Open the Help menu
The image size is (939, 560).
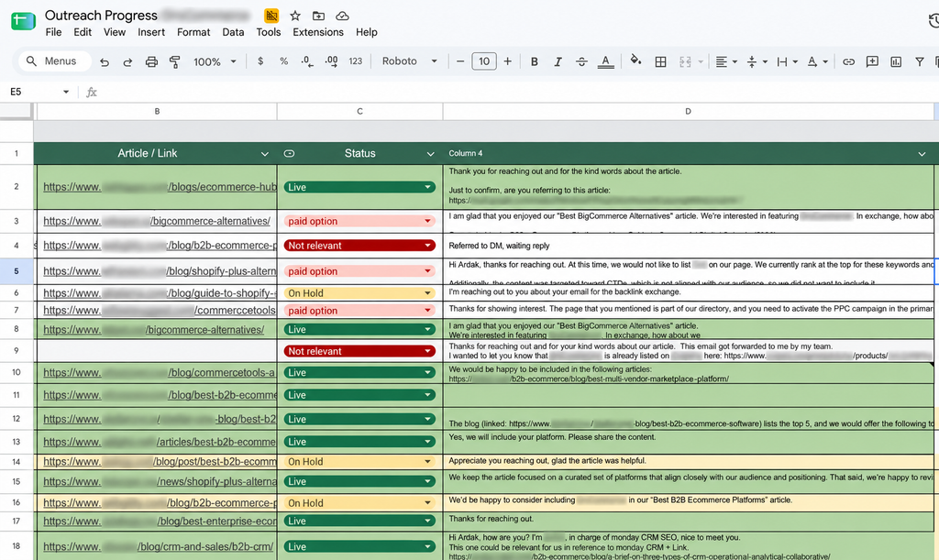pyautogui.click(x=367, y=32)
